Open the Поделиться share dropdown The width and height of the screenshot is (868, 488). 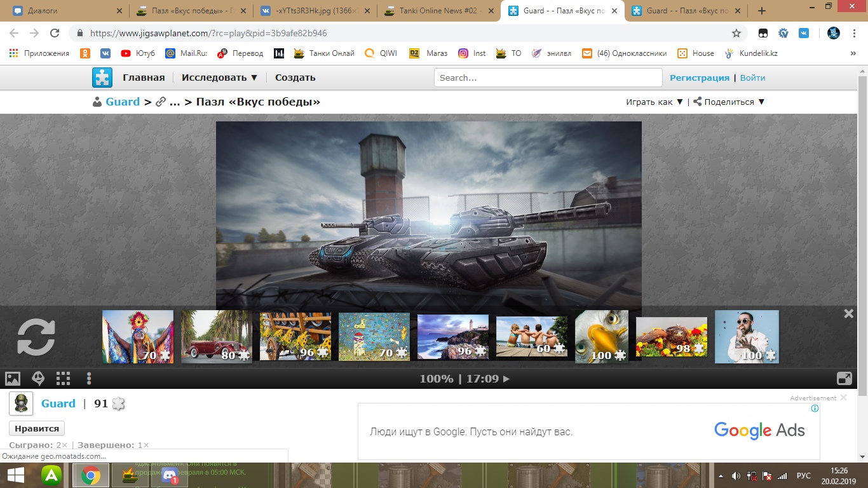pos(729,102)
